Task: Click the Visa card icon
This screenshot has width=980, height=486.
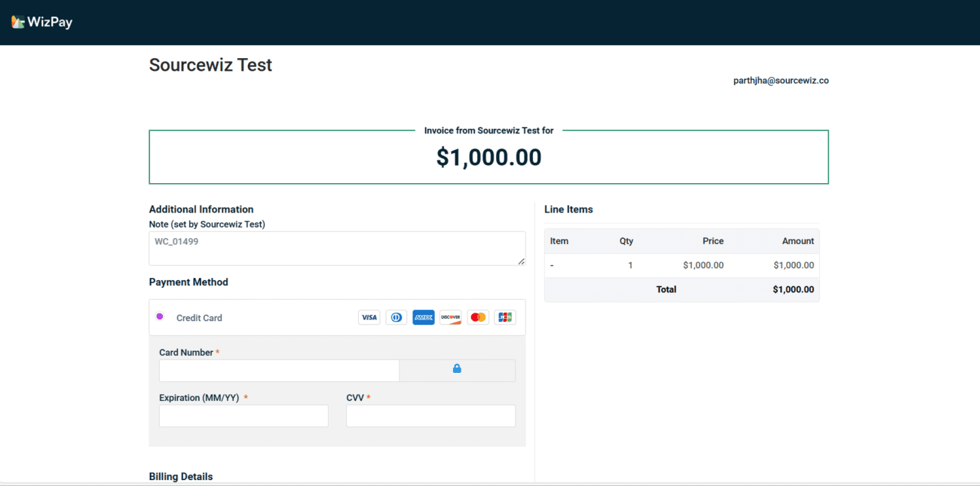Action: [x=369, y=317]
